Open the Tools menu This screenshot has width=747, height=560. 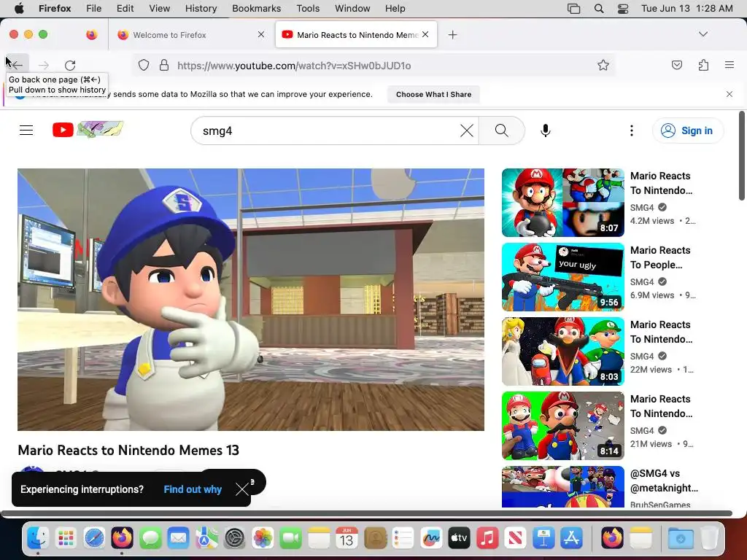(308, 9)
